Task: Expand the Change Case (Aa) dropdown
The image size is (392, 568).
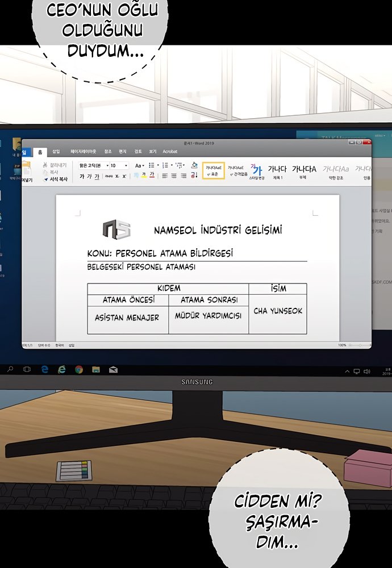Action: (x=140, y=165)
